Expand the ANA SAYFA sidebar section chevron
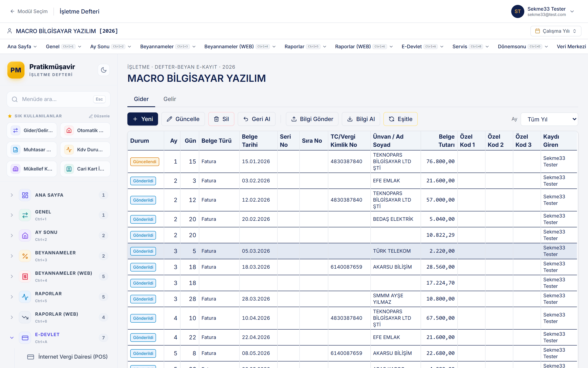Screen dimensions: 588x368 coord(12,195)
